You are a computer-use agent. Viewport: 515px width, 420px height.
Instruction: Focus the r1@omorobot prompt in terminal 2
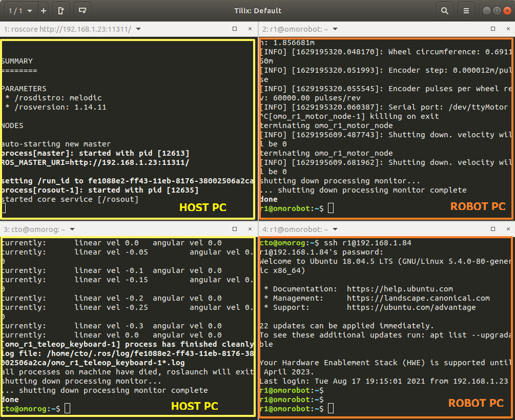click(x=292, y=208)
